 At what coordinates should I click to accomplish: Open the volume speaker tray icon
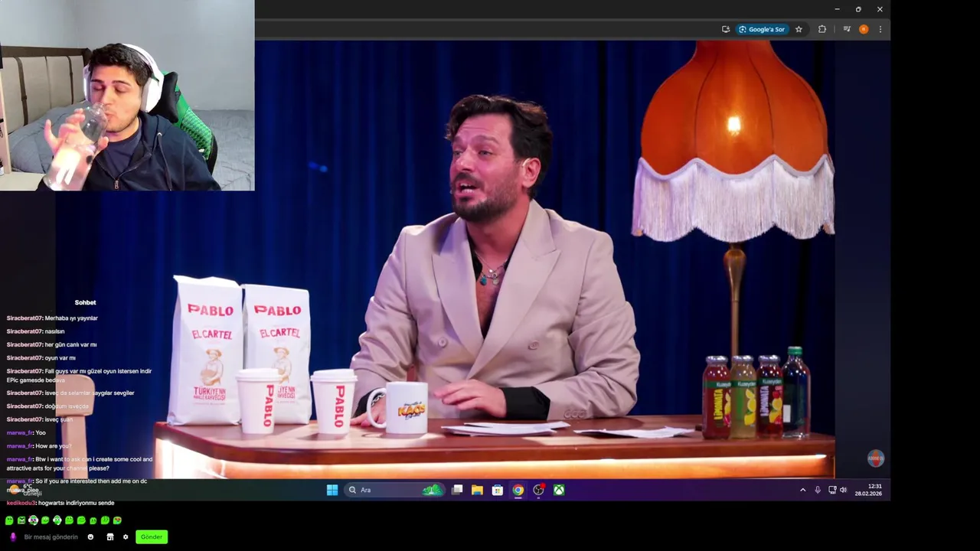click(x=843, y=490)
